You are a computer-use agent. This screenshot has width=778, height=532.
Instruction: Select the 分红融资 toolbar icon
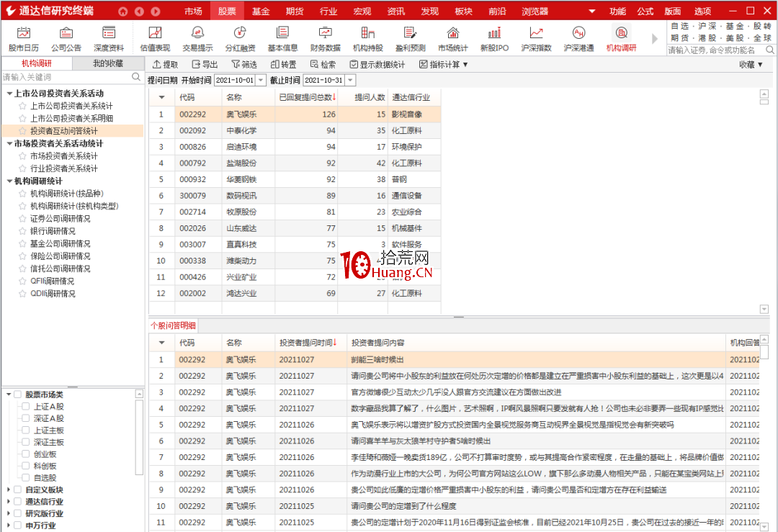240,33
